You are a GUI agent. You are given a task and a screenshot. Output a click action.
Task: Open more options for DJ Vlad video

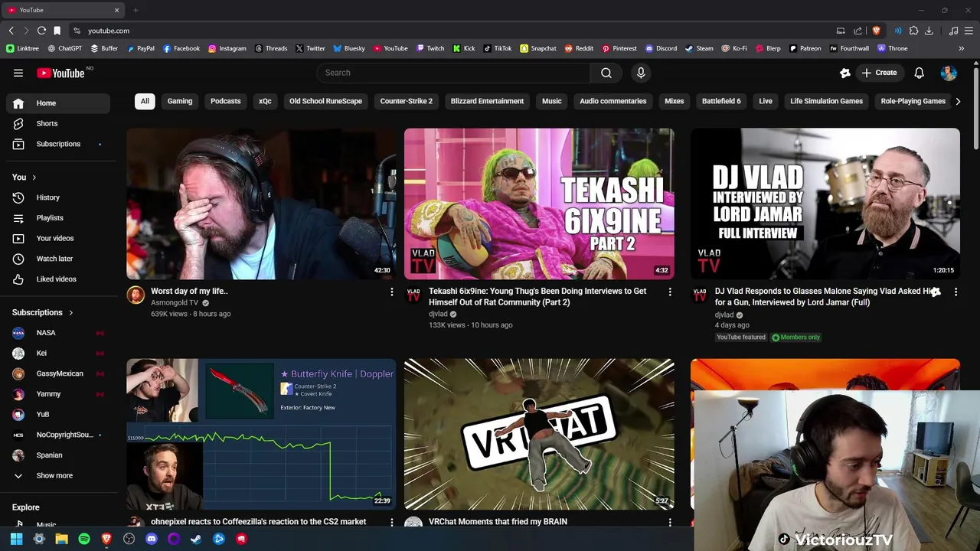tap(955, 292)
